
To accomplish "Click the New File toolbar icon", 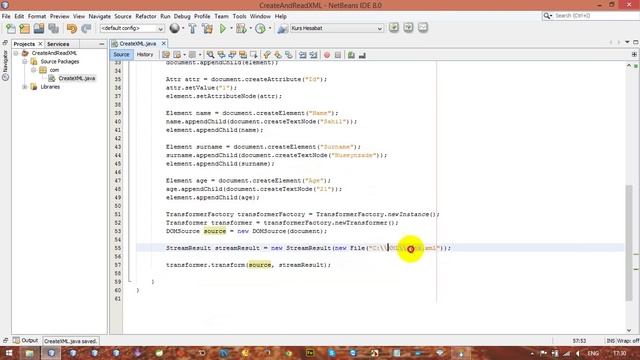I will 11,28.
